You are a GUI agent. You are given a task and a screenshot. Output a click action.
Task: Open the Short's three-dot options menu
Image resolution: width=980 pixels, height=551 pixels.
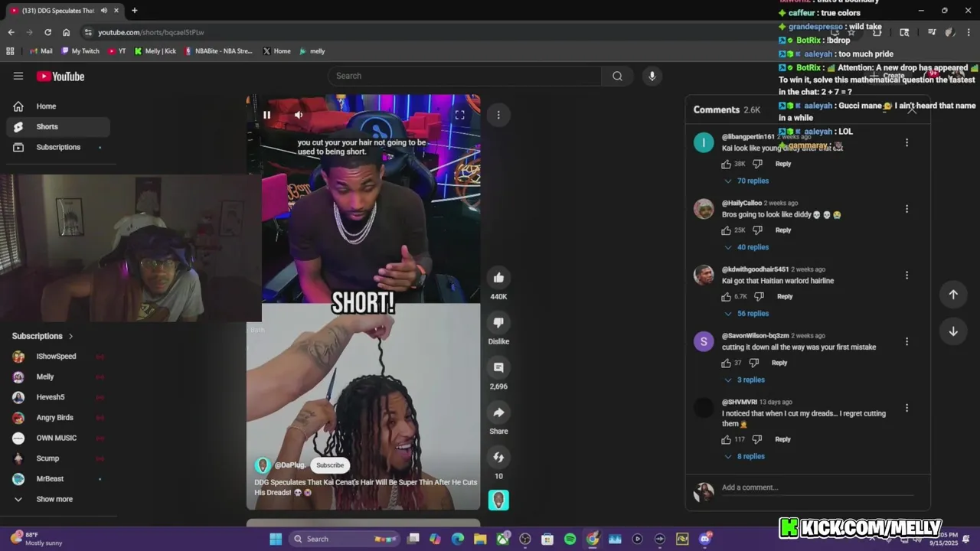[498, 115]
